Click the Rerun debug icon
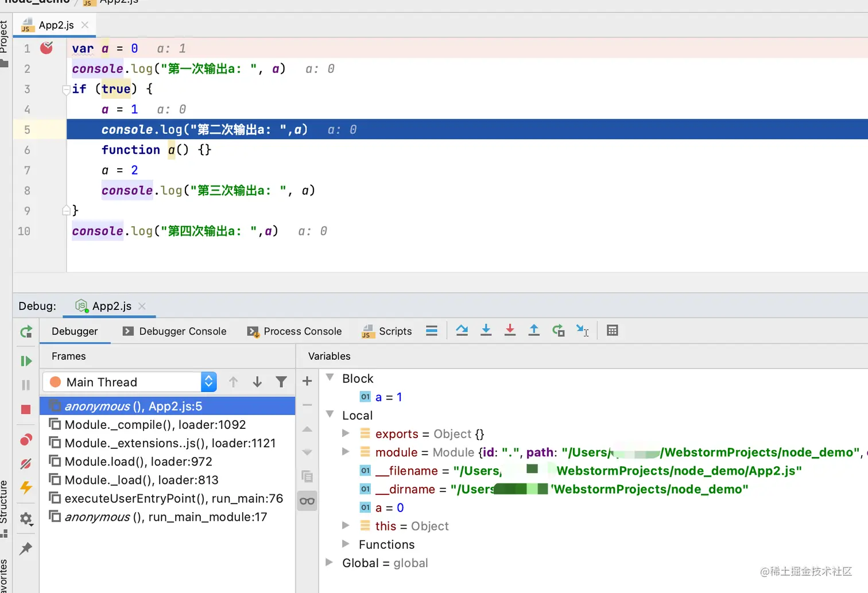Viewport: 868px width, 593px height. [x=26, y=332]
